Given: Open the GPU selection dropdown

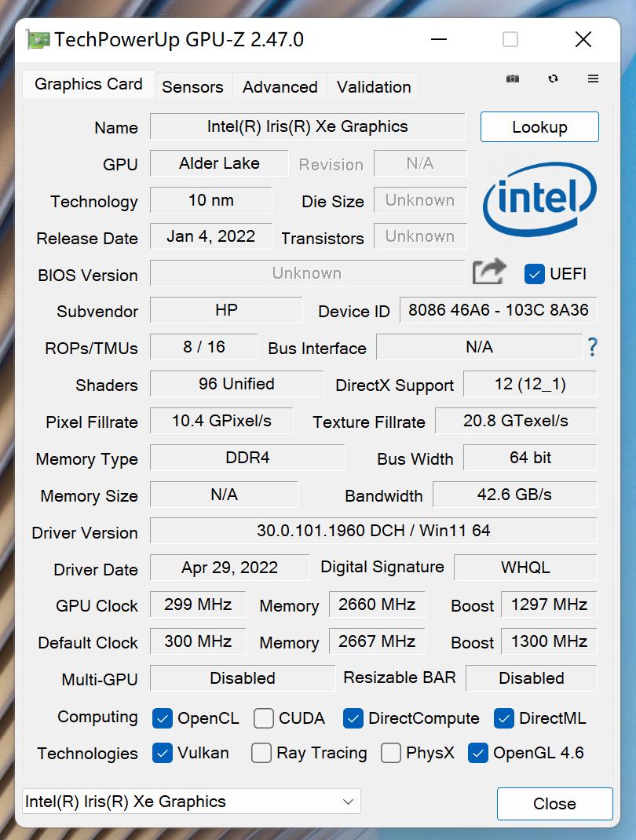Looking at the screenshot, I should [191, 802].
